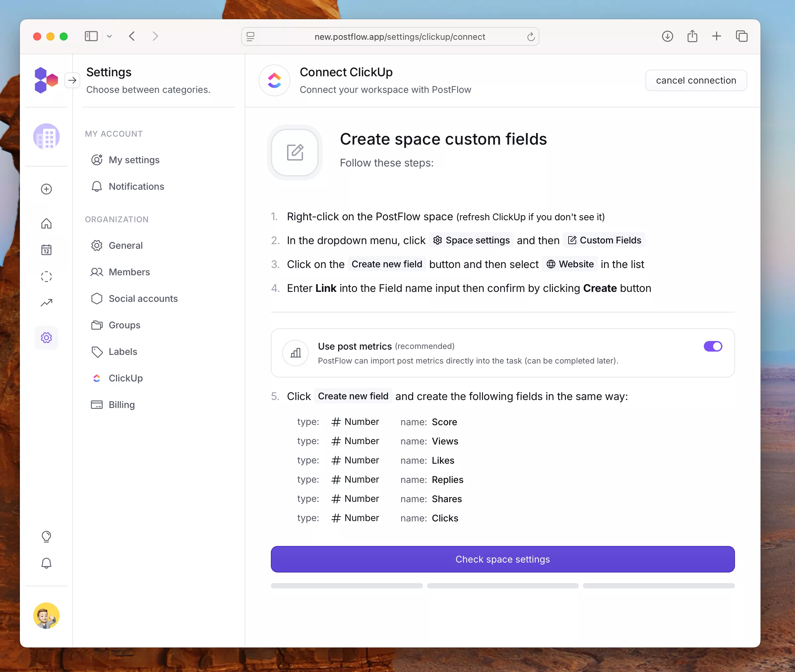Screen dimensions: 795x672
Task: Click the post metrics bar chart icon
Action: pos(295,353)
